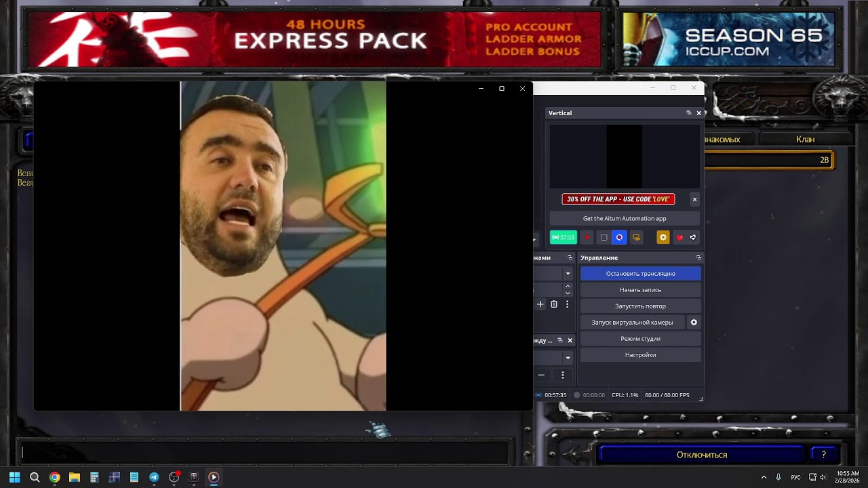
Task: Click Запуск виртуальной камеры button
Action: pyautogui.click(x=632, y=323)
